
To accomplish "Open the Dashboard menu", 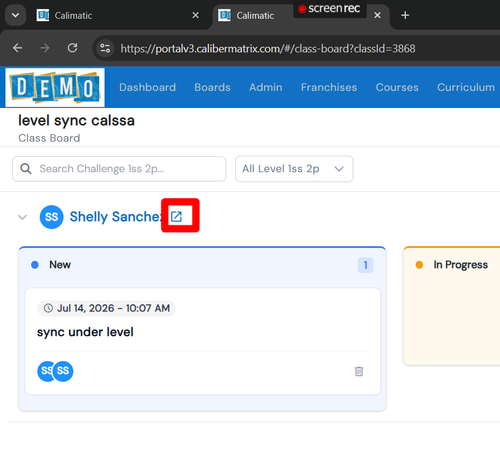I will tap(147, 87).
